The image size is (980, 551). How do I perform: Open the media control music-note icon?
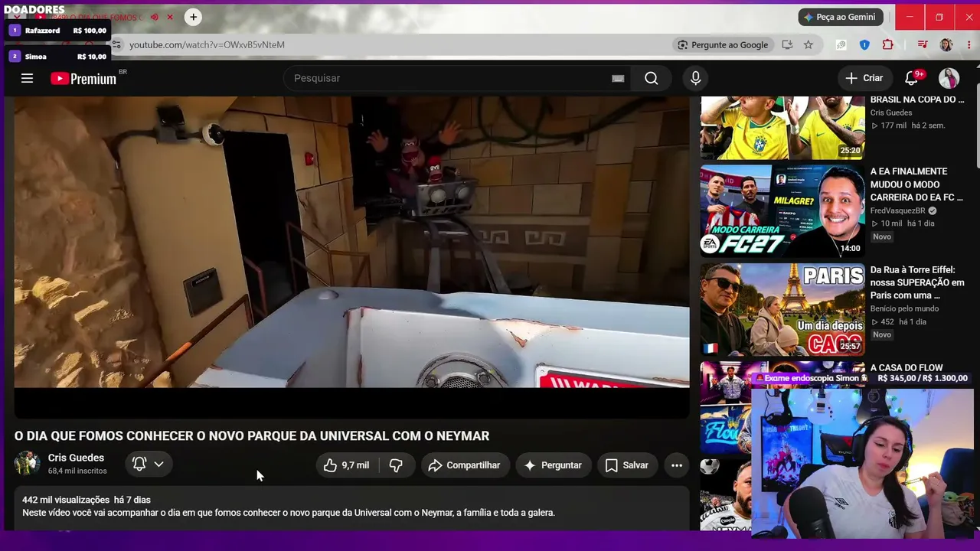coord(923,44)
